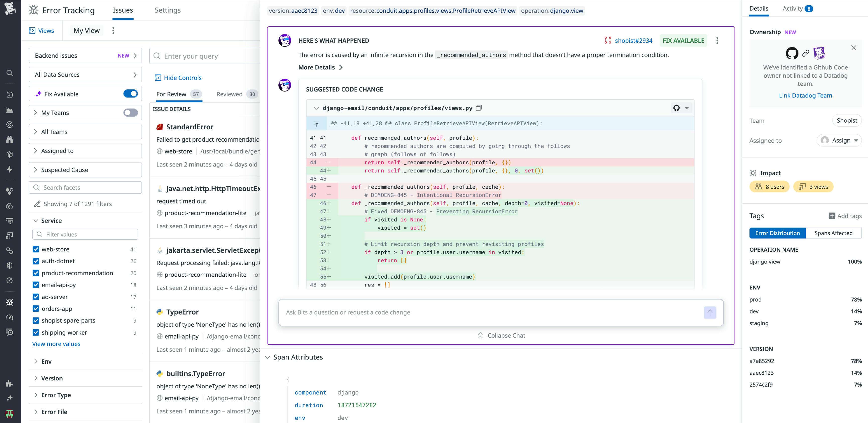The height and width of the screenshot is (423, 868).
Task: Switch to the Settings tab
Action: (168, 10)
